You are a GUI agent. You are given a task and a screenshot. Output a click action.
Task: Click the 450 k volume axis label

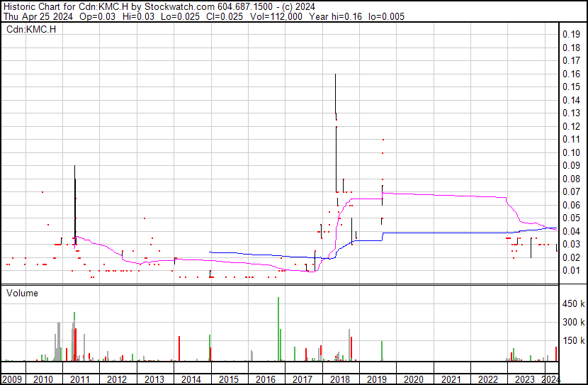point(573,303)
